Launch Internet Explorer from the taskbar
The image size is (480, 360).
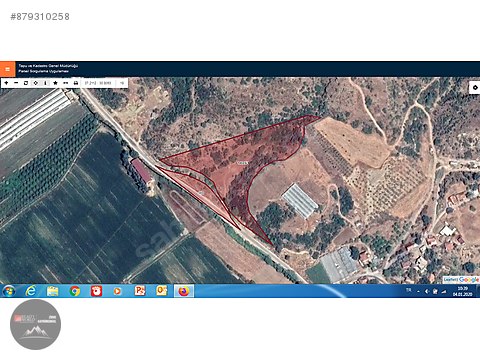click(31, 291)
